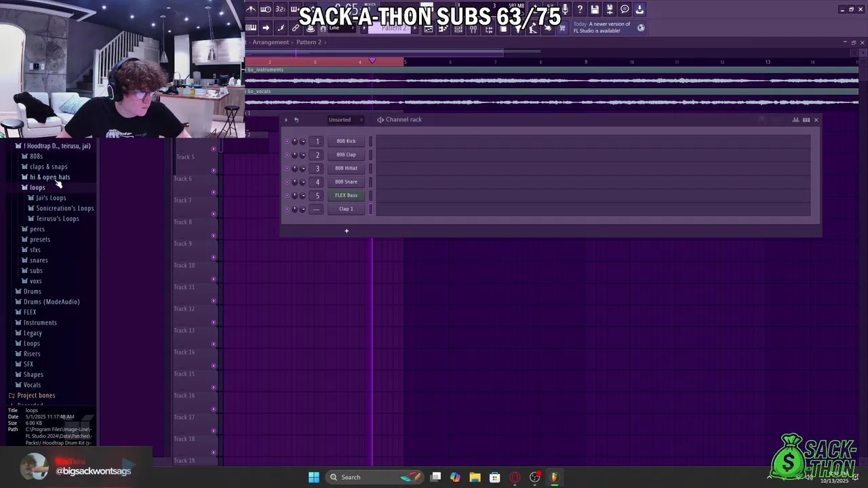Add a new channel with plus button
868x488 pixels.
click(347, 231)
